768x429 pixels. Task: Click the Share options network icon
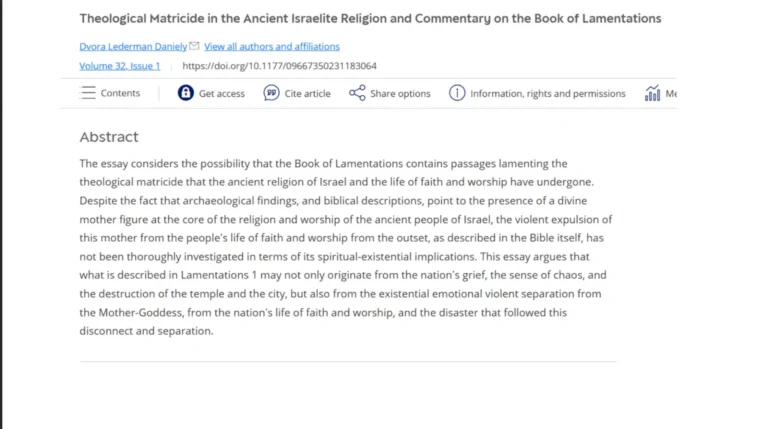(x=357, y=93)
